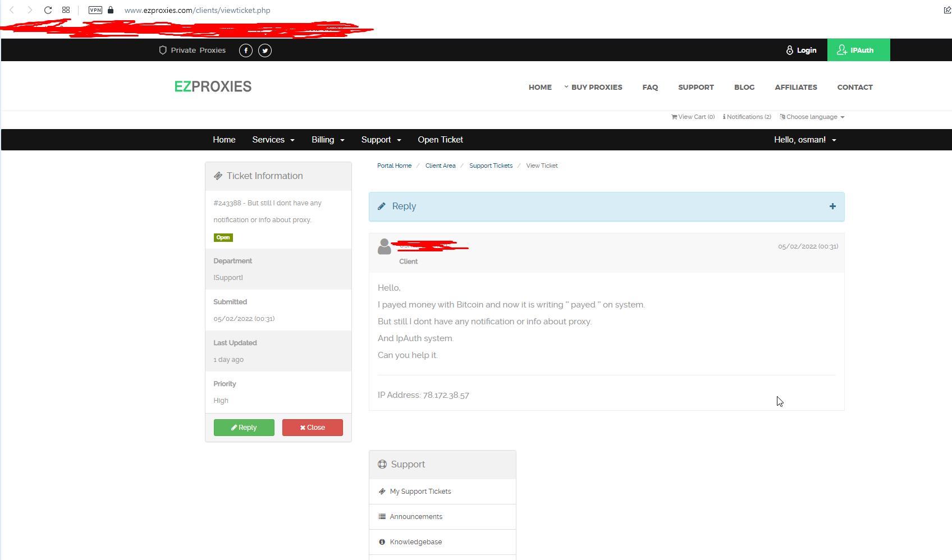952x560 pixels.
Task: Click Portal Home breadcrumb
Action: pos(394,166)
